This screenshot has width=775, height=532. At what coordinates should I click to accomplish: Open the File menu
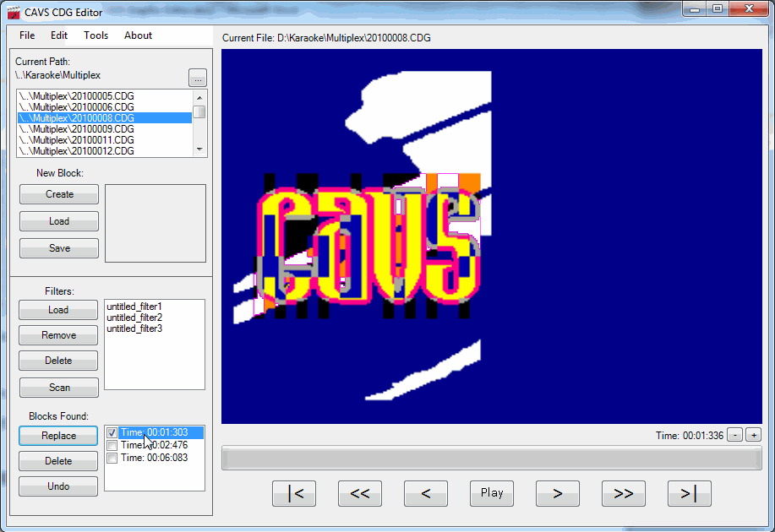pos(27,35)
